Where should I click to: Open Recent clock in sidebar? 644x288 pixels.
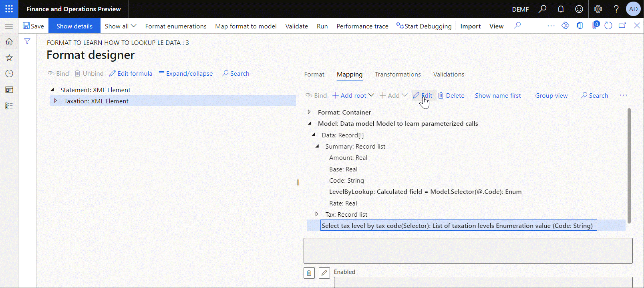tap(9, 74)
